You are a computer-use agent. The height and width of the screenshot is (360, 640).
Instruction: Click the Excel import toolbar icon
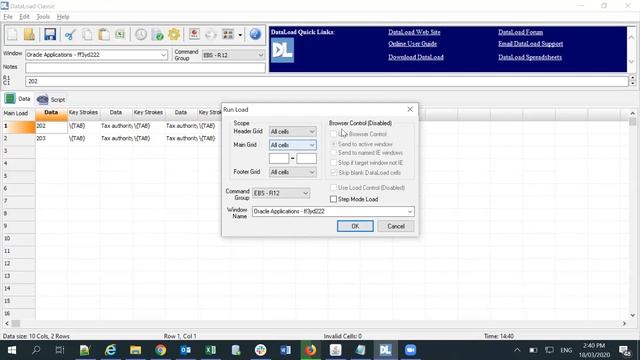(120, 35)
